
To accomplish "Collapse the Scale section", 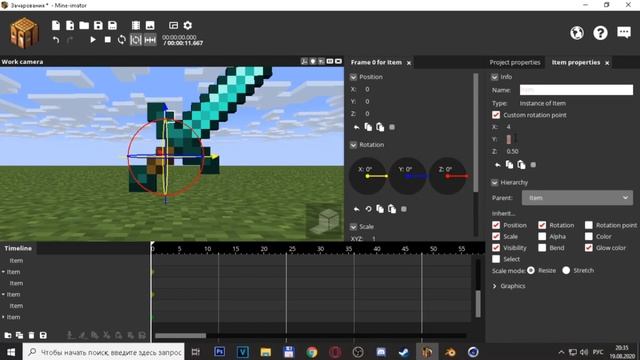I will click(353, 227).
